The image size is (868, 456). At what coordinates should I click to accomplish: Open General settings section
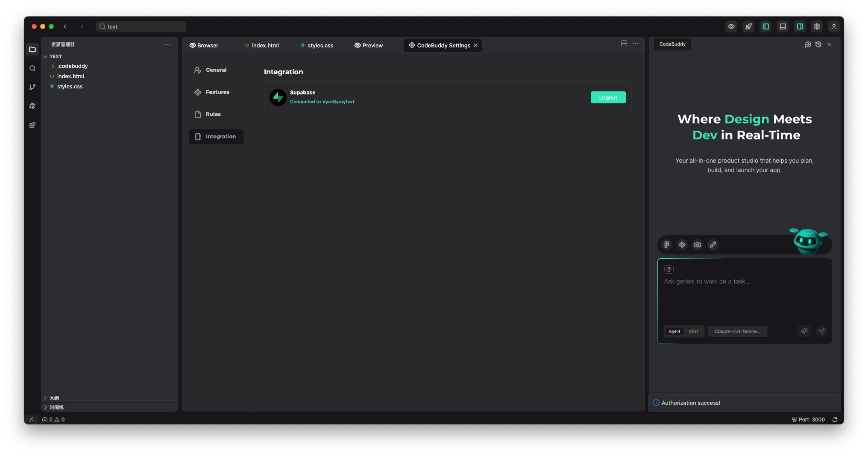click(x=216, y=70)
